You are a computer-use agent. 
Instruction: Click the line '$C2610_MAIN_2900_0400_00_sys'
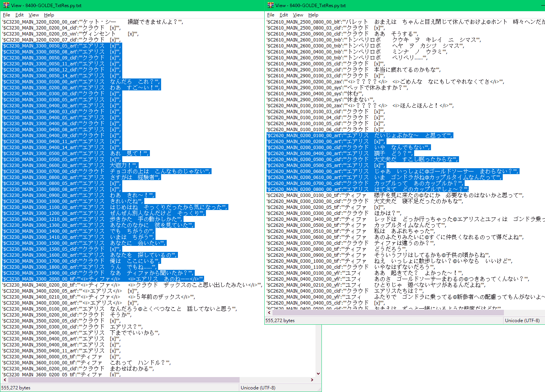tap(315, 94)
